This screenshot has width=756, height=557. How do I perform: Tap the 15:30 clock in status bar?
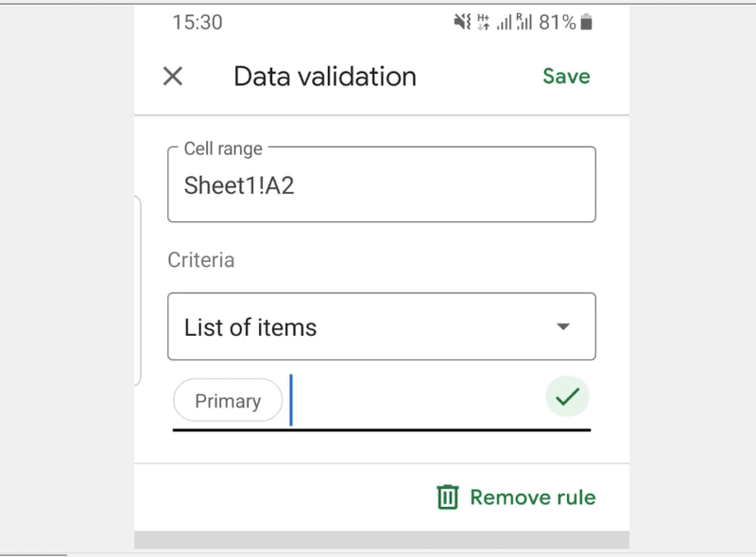pyautogui.click(x=198, y=22)
